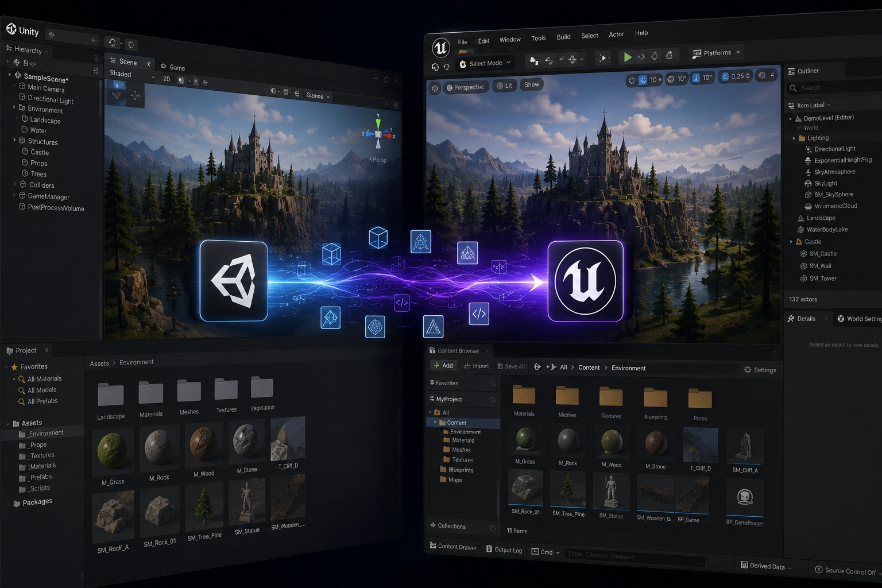Click the PostProcessVolume icon in Unity Hierarchy
This screenshot has width=882, height=588.
pyautogui.click(x=22, y=206)
